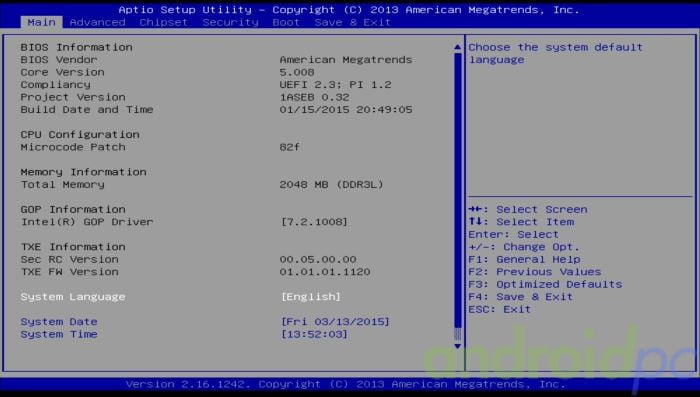Click the scrollbar down arrow
This screenshot has width=700, height=397.
click(x=457, y=346)
